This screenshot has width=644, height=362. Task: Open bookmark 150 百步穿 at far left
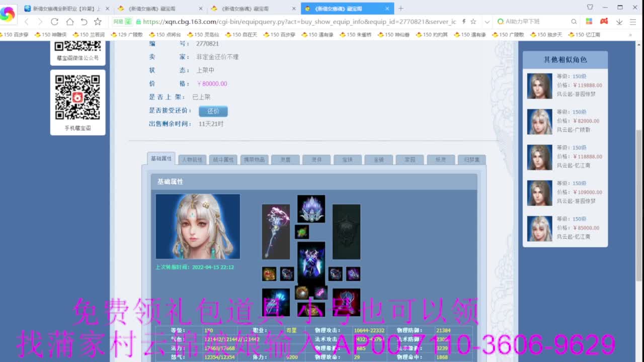tap(14, 35)
